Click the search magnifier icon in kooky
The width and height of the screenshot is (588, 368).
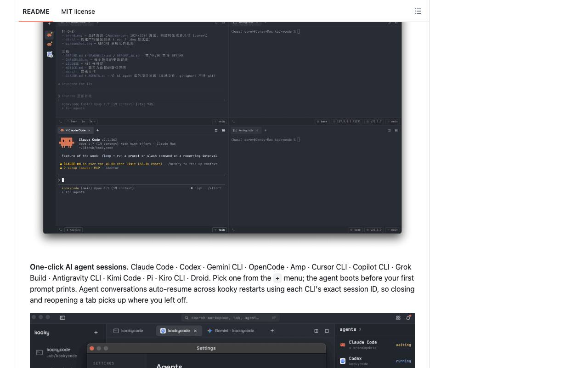click(187, 317)
